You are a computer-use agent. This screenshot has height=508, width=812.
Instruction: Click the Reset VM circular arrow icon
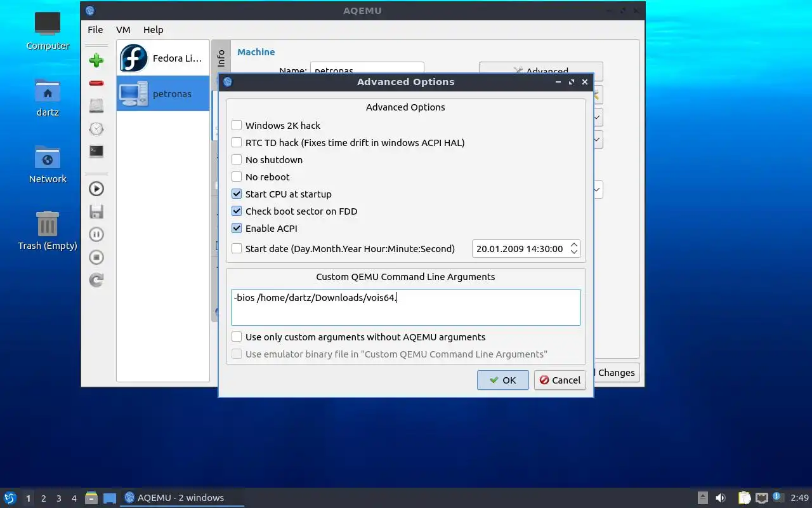pos(96,280)
